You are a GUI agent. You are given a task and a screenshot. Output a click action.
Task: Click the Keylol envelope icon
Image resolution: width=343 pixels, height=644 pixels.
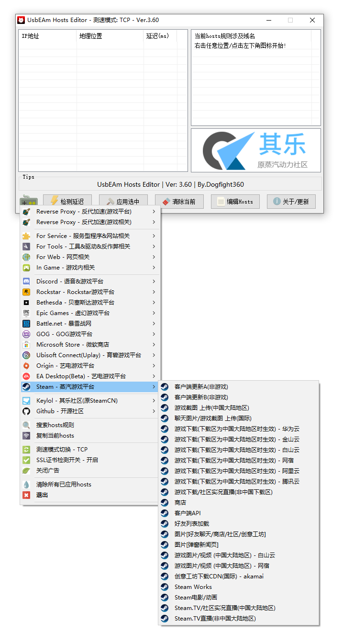pos(27,401)
